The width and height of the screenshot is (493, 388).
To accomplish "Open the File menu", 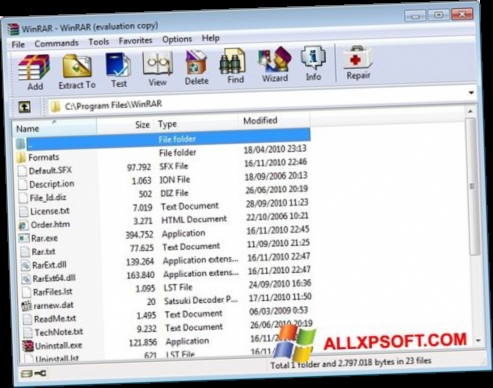I will [x=18, y=44].
